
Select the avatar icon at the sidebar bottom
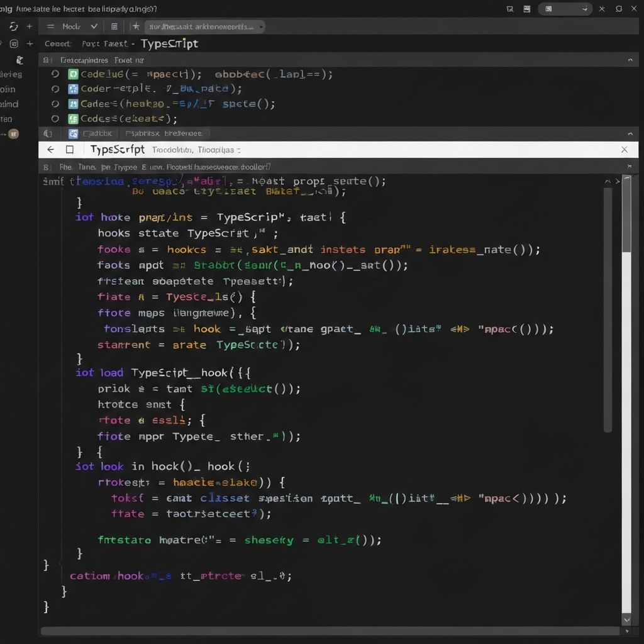tap(14, 133)
